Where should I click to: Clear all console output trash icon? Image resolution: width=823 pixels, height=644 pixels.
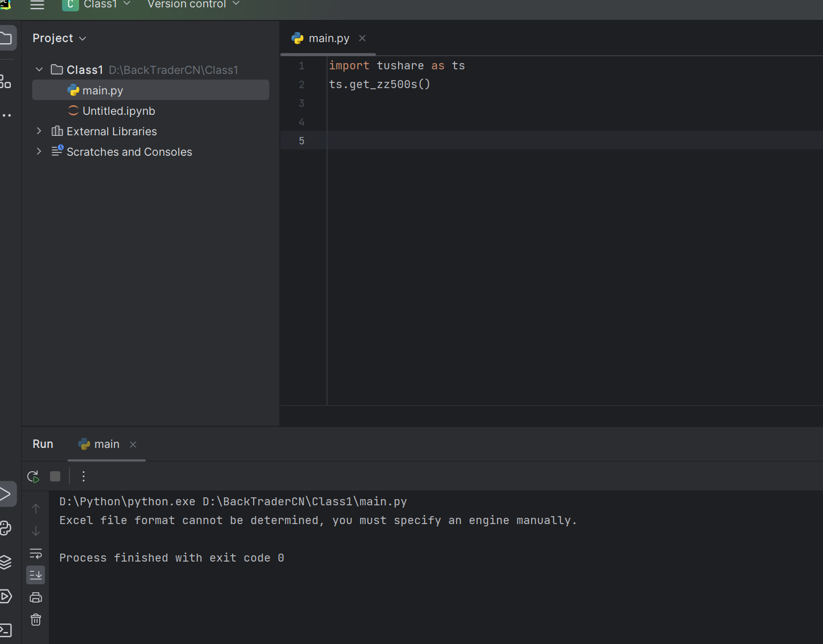click(36, 620)
